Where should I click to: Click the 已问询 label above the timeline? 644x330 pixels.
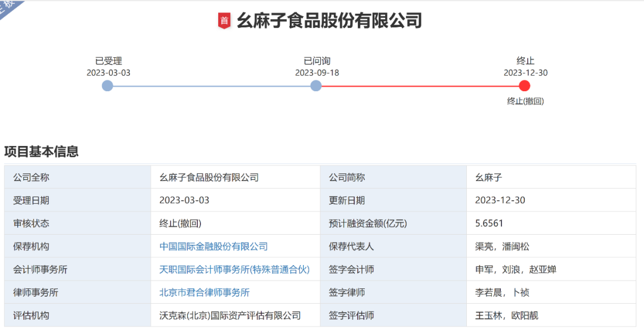317,61
